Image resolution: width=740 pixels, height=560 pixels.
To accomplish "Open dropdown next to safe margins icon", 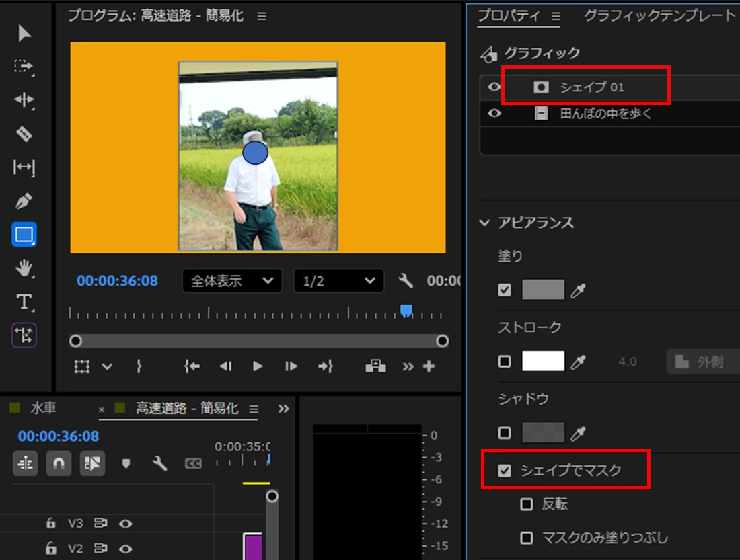I will [x=107, y=366].
